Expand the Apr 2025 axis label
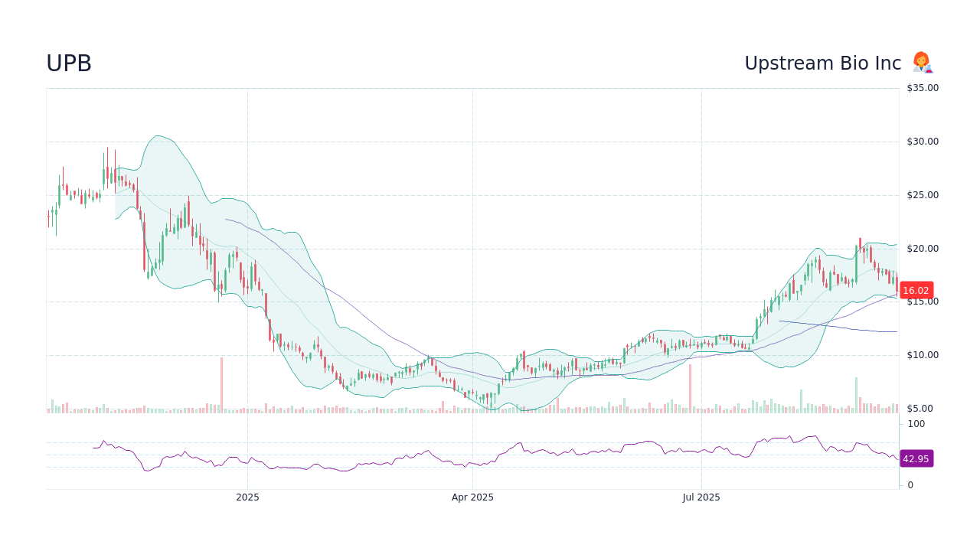This screenshot has width=980, height=551. [x=473, y=497]
